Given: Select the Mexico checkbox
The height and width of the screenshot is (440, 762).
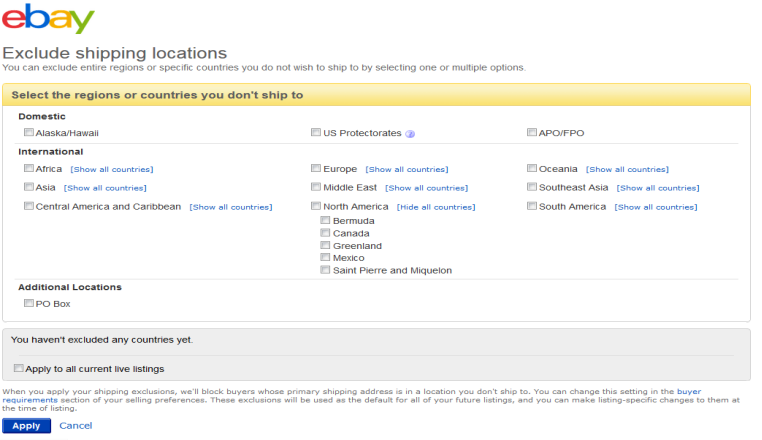Looking at the screenshot, I should click(x=325, y=258).
